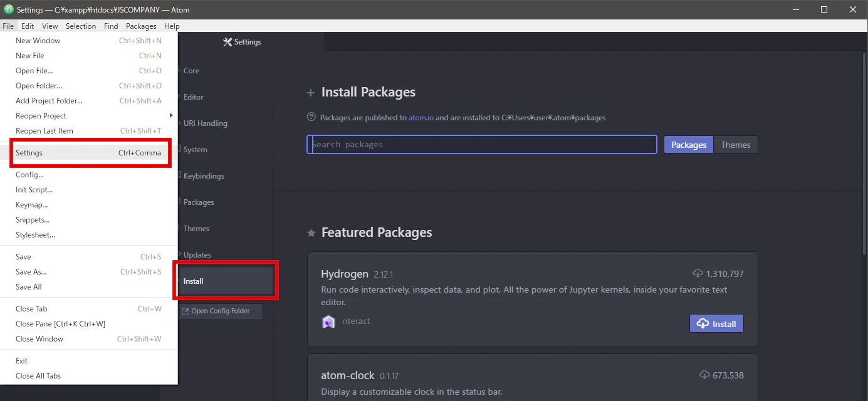Open the Selection menu
Image resolution: width=868 pixels, height=401 pixels.
click(x=81, y=26)
